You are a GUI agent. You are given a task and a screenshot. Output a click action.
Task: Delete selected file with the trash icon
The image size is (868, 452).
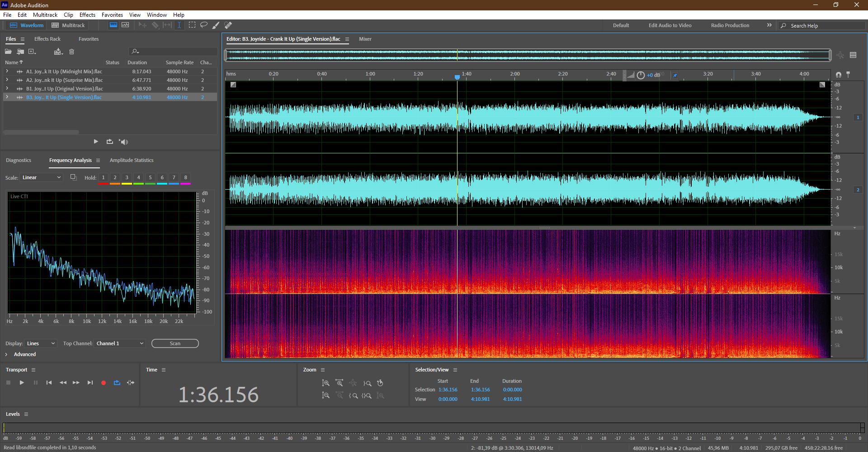click(71, 52)
